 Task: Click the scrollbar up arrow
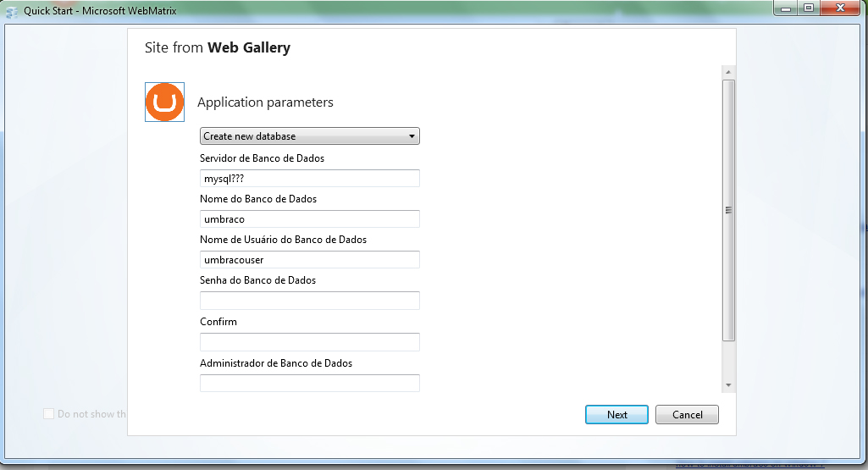tap(728, 72)
